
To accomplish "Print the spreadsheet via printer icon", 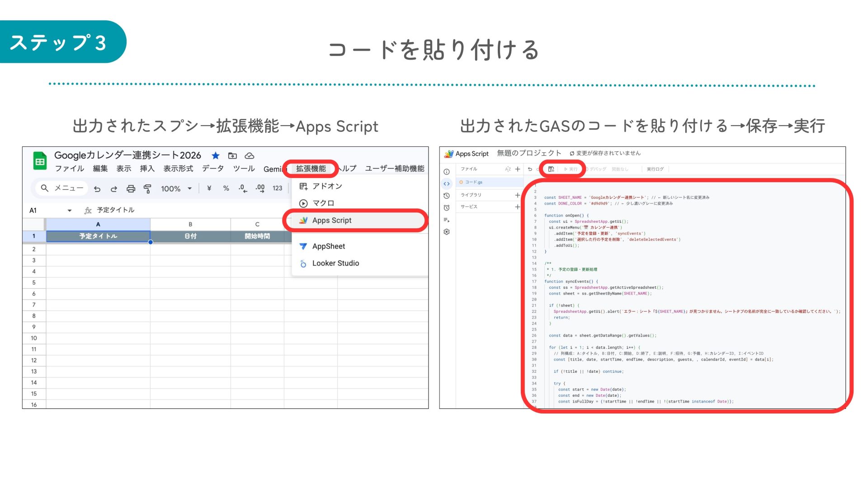I will pyautogui.click(x=131, y=189).
